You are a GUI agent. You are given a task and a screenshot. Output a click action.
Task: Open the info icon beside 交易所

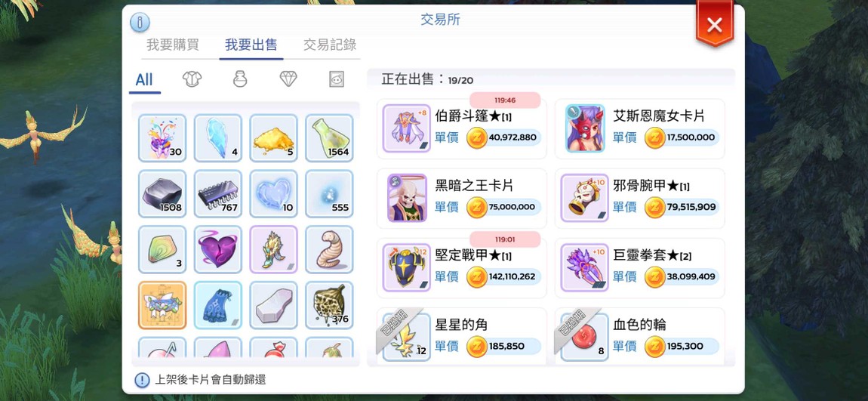coord(140,23)
